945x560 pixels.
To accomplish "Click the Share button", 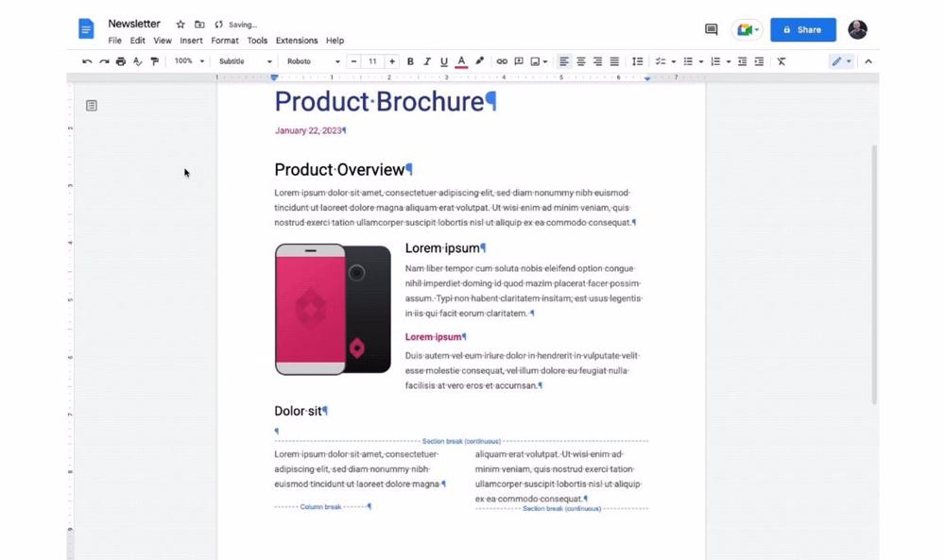I will [803, 29].
